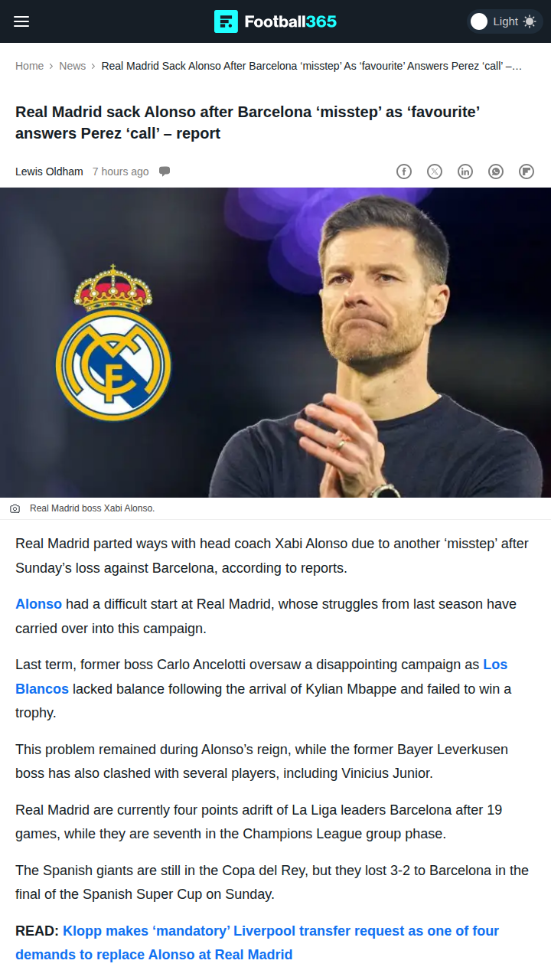Follow the Los Blancos link
This screenshot has width=551, height=980.
click(261, 677)
